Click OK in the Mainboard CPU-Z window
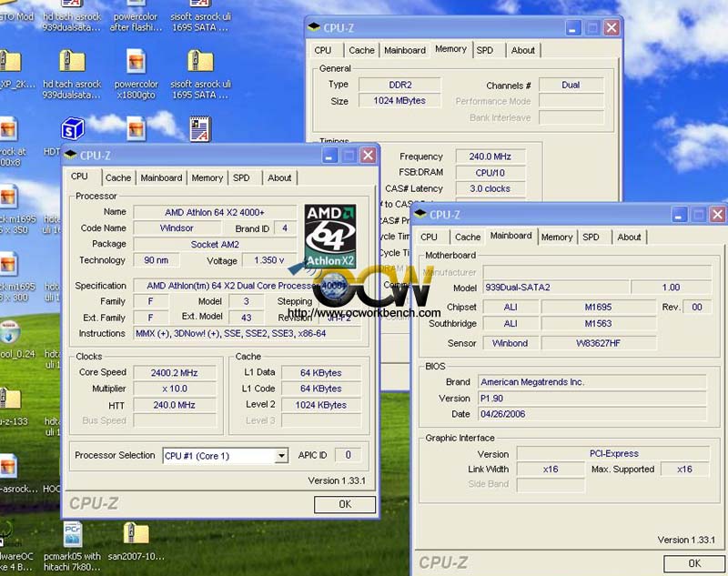This screenshot has width=728, height=576. (694, 563)
